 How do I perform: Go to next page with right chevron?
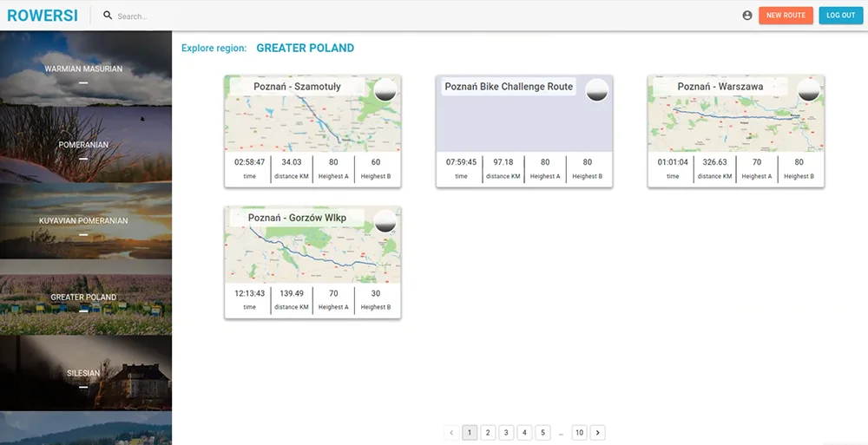click(597, 433)
